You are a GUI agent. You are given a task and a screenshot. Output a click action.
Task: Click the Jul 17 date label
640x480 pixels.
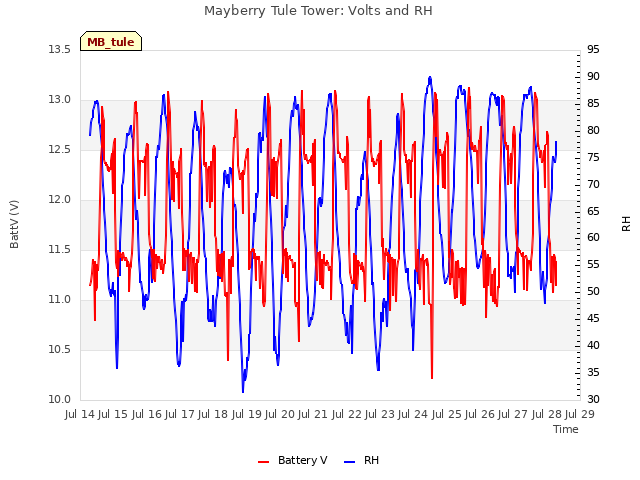coord(180,414)
